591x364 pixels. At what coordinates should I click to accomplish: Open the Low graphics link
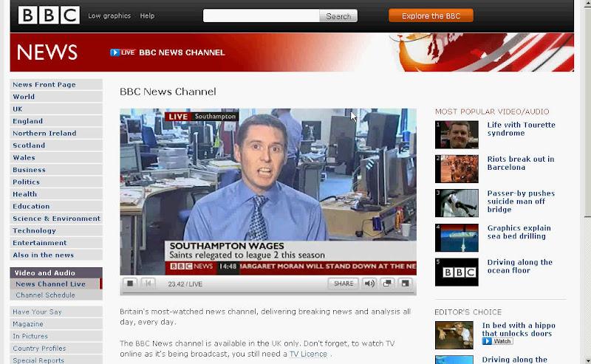(x=109, y=16)
